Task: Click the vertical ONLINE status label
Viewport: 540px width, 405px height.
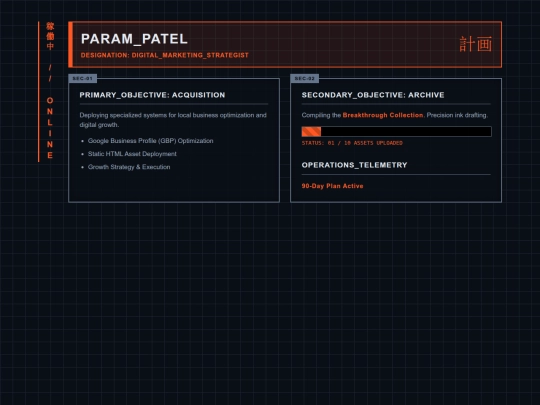Action: coord(50,128)
